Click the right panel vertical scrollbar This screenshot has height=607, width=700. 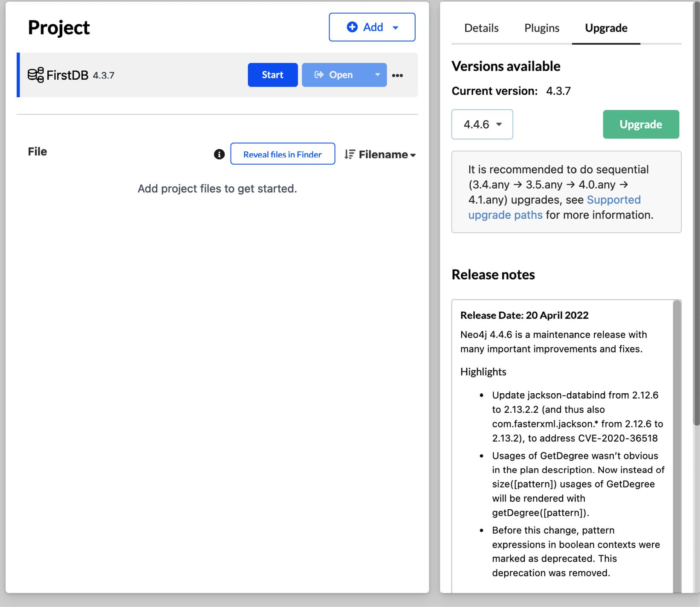[696, 213]
